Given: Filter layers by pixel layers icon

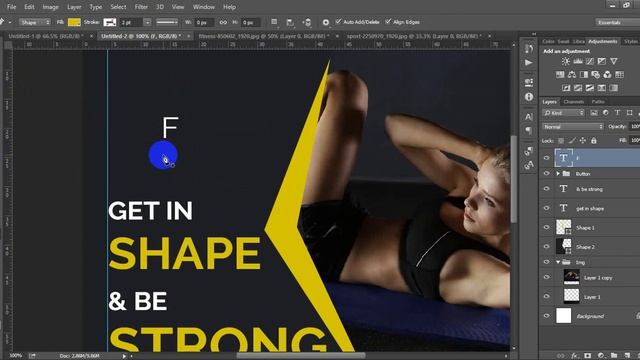Looking at the screenshot, I should click(594, 113).
